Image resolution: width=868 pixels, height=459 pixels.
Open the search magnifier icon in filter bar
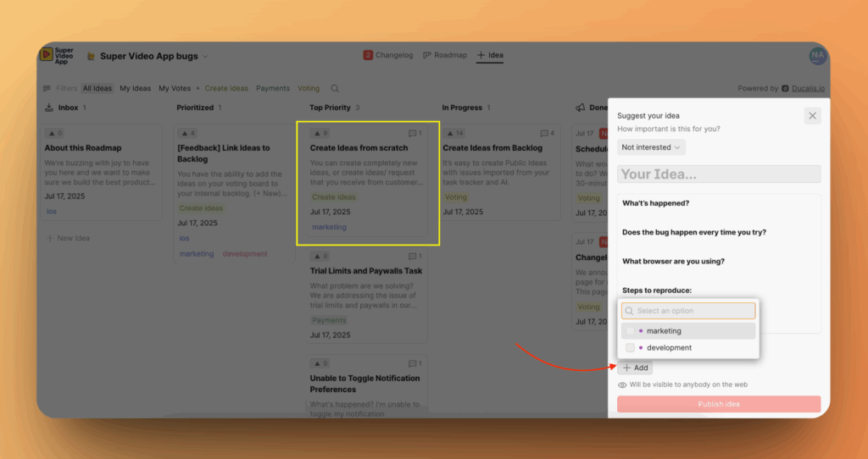click(x=335, y=89)
